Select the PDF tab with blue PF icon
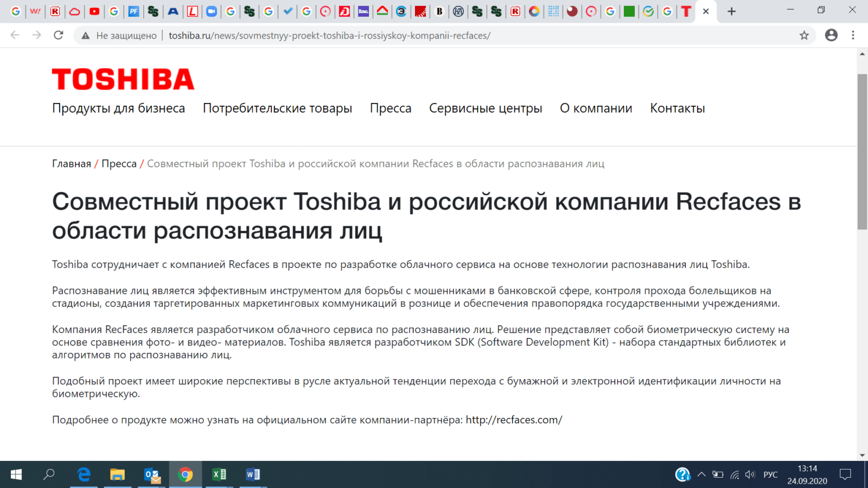868x488 pixels. click(133, 11)
